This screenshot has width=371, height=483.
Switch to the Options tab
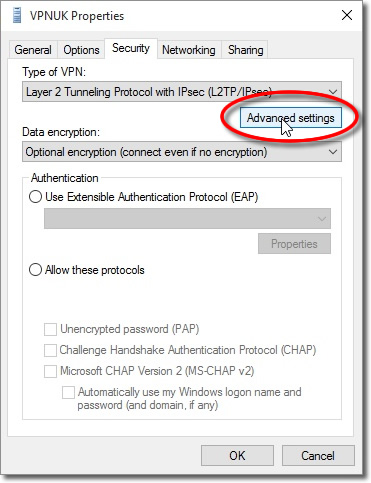click(x=81, y=50)
